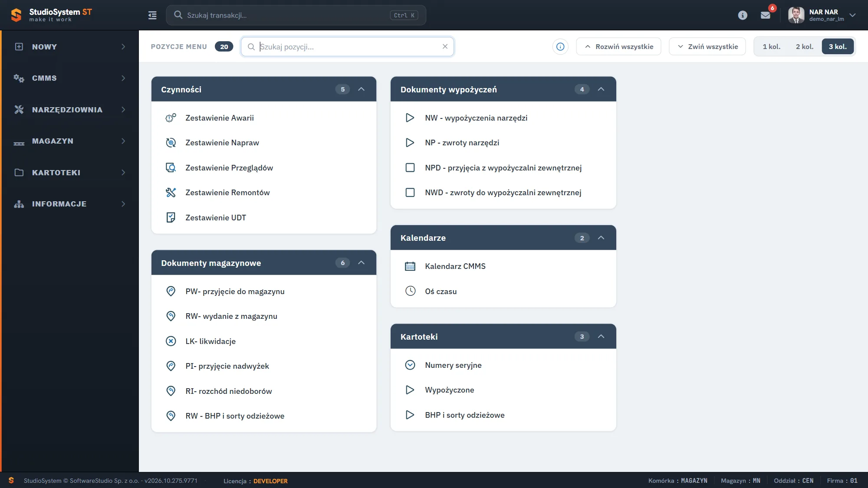Click the NWD - zwroty square icon
868x488 pixels.
click(x=410, y=193)
